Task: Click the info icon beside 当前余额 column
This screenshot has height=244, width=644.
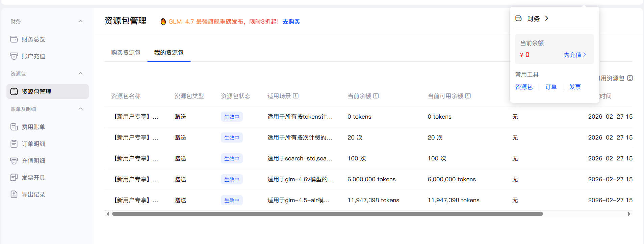Action: pyautogui.click(x=376, y=96)
